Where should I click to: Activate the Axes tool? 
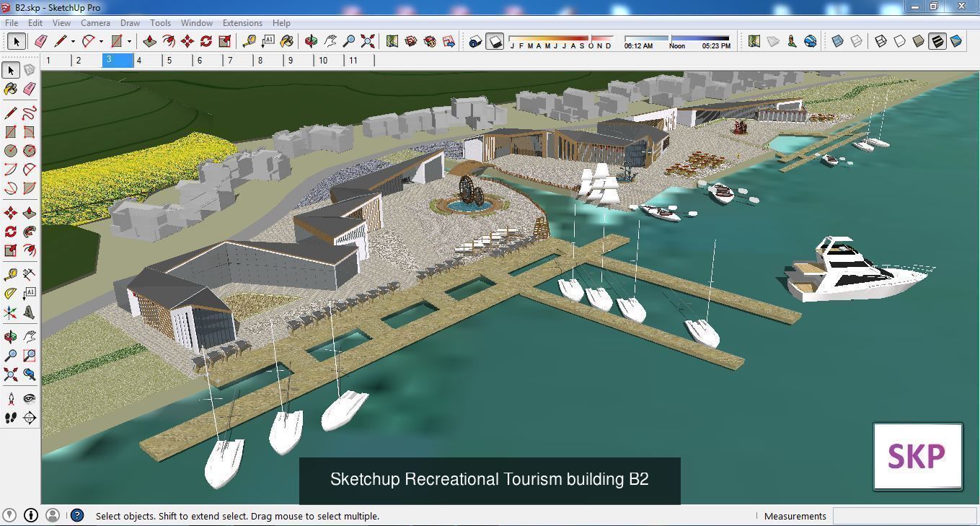pos(10,312)
